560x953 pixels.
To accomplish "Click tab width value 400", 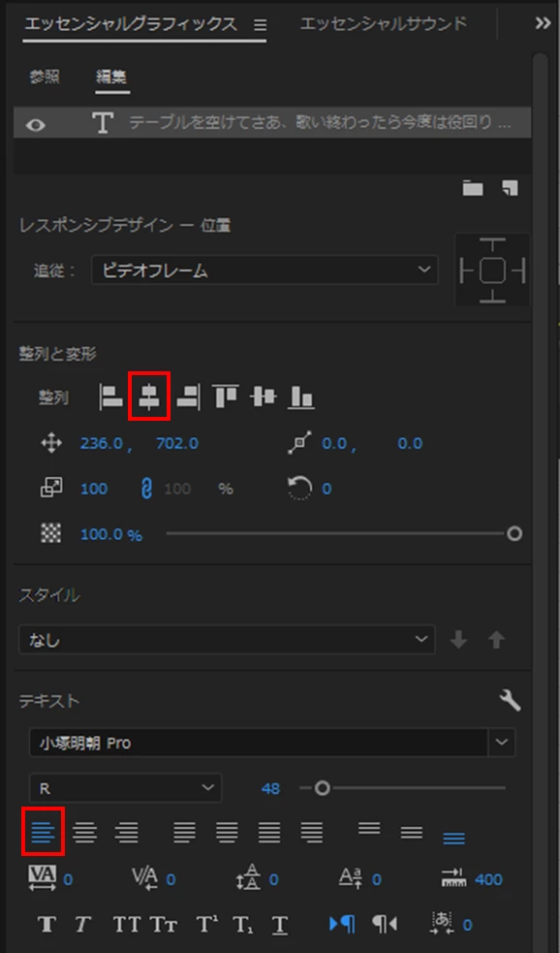I will (488, 879).
